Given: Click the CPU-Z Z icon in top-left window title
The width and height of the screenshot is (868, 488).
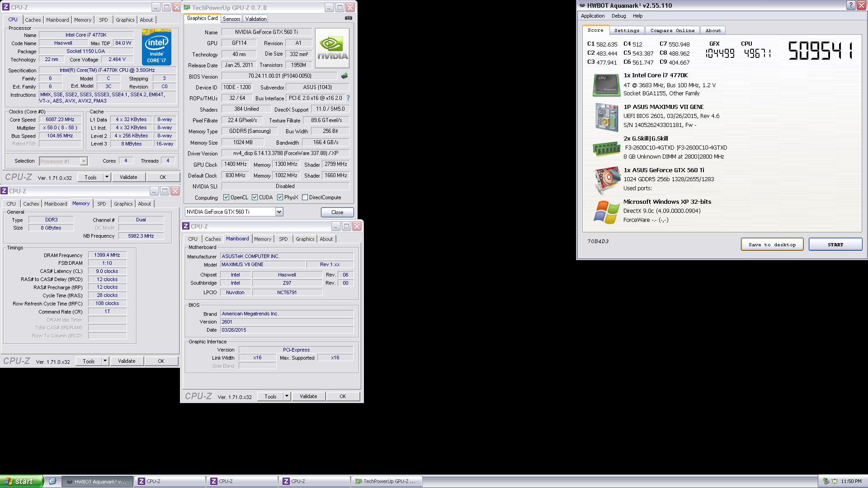Looking at the screenshot, I should tap(6, 7).
